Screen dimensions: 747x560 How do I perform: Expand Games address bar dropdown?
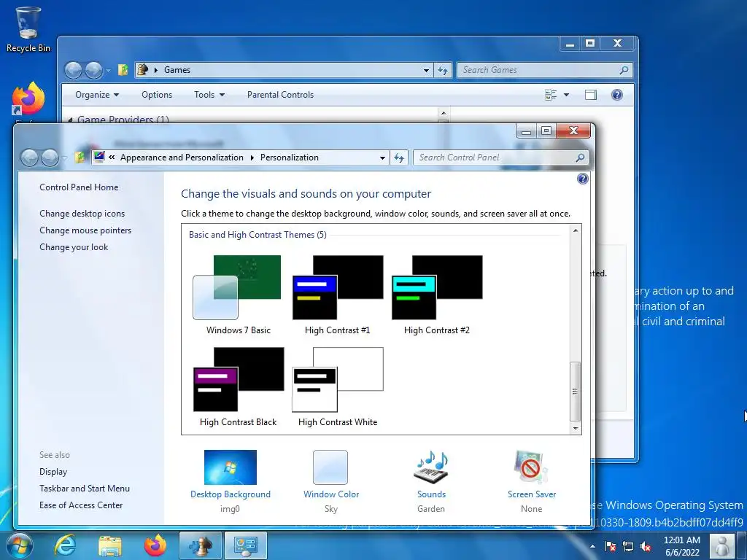click(x=426, y=70)
